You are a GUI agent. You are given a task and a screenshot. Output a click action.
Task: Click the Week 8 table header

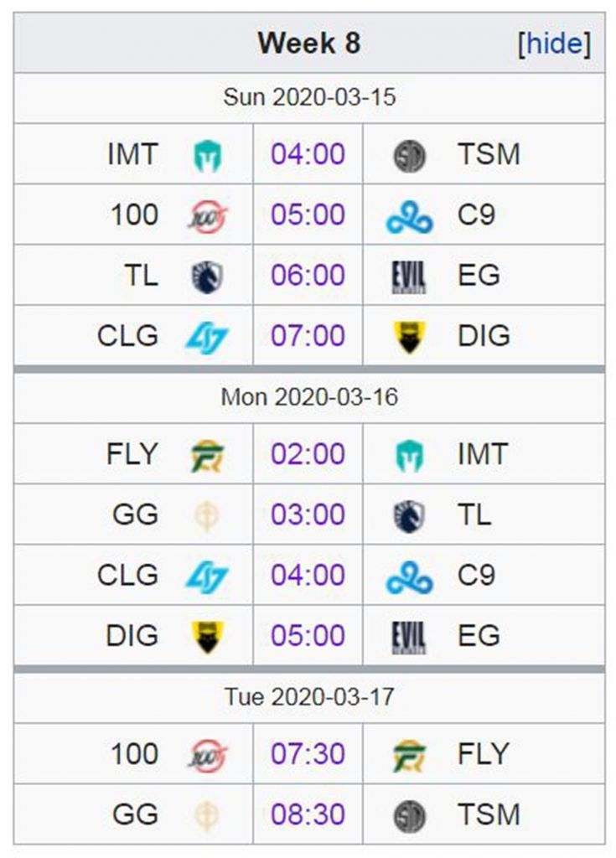[309, 43]
